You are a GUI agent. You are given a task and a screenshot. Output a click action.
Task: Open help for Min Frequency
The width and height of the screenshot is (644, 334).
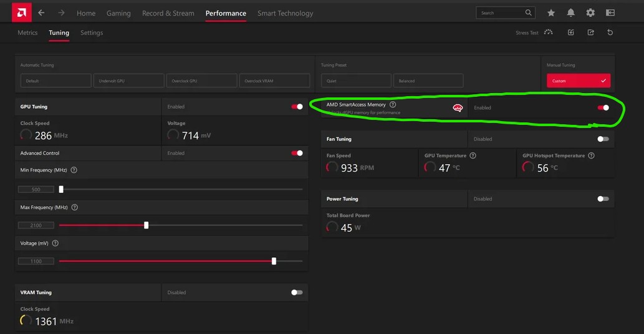[x=74, y=170]
